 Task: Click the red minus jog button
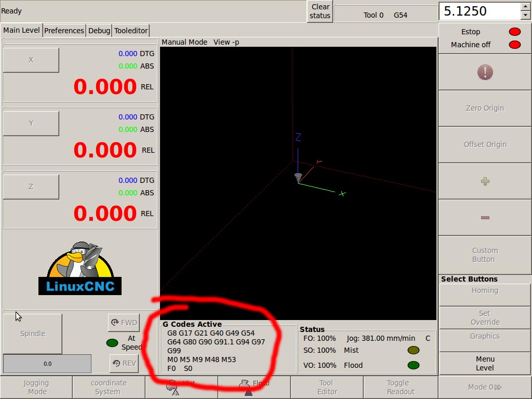tap(485, 218)
